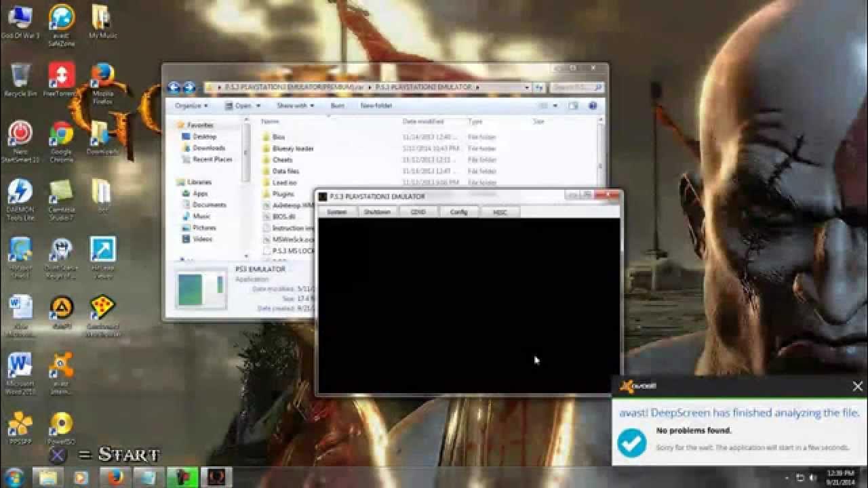Viewport: 868px width, 488px height.
Task: Open the System menu in the emulator
Action: 336,212
